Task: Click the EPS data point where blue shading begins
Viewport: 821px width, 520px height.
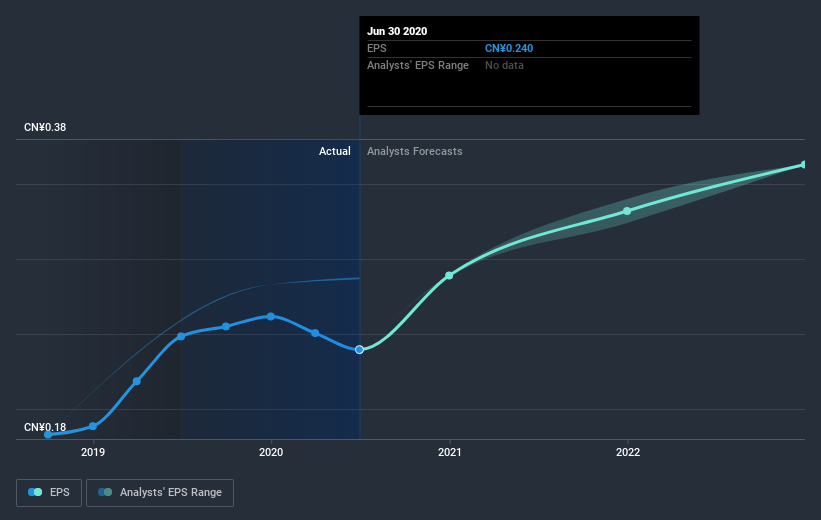Action: click(181, 336)
